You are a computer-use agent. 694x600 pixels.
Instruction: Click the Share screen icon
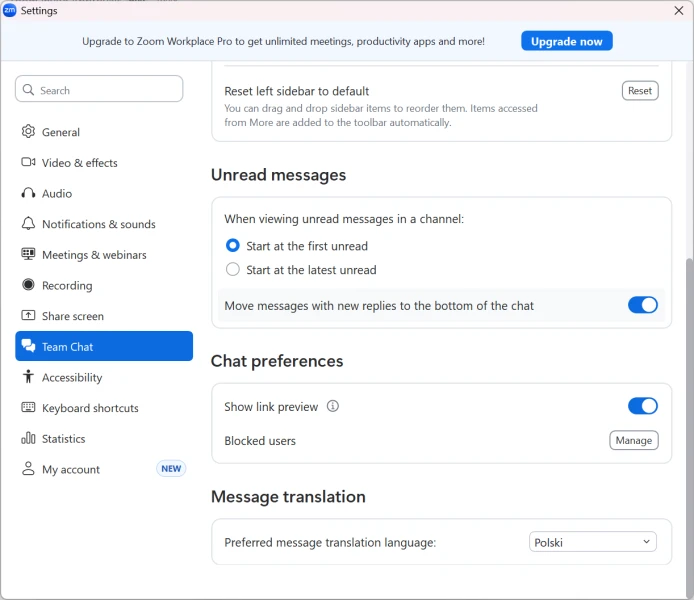coord(28,316)
